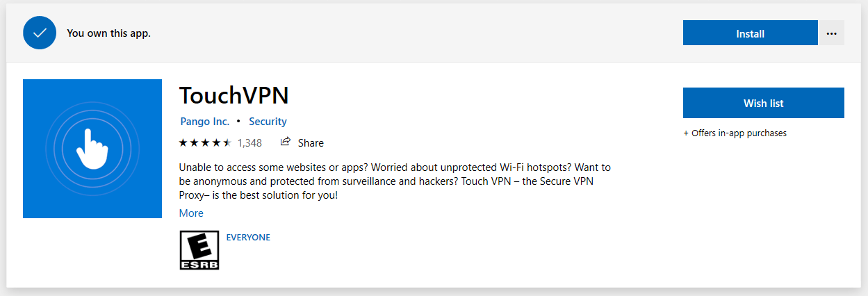Click the blue checkmark ownership icon

[40, 33]
